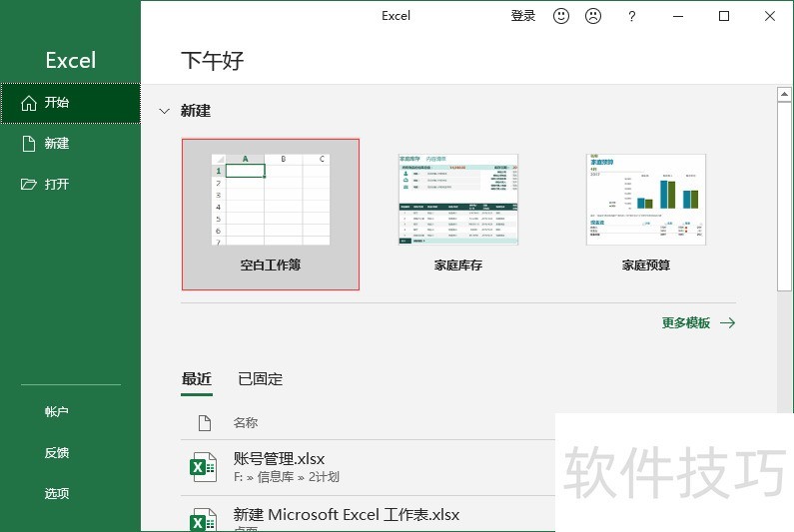
Task: Click the vertical scrollbar thumb
Action: [x=784, y=197]
